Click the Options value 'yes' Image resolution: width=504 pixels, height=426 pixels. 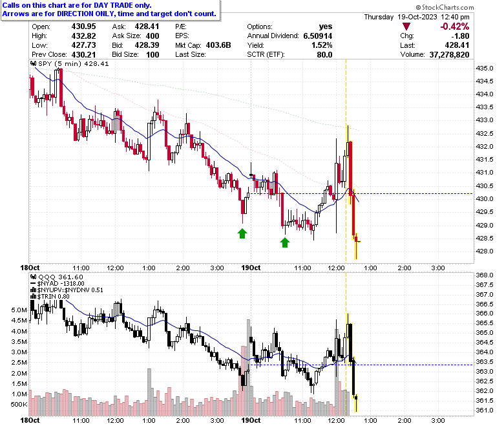[x=326, y=27]
